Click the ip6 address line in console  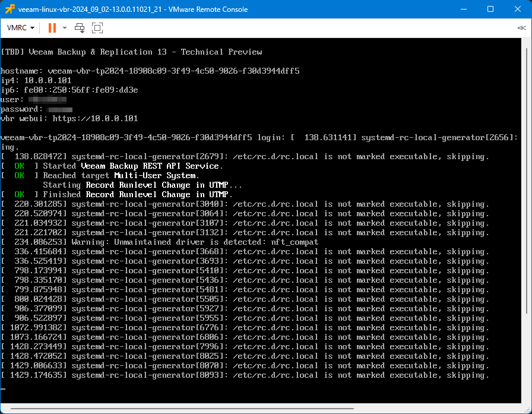coord(69,90)
